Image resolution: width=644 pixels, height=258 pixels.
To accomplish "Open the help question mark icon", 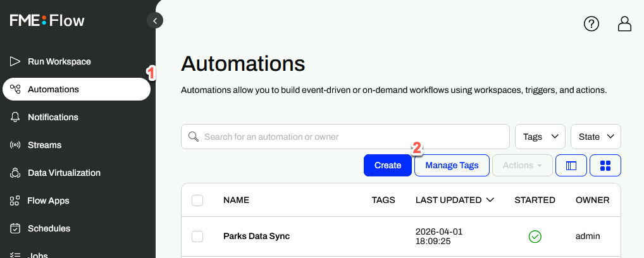I will coord(591,24).
